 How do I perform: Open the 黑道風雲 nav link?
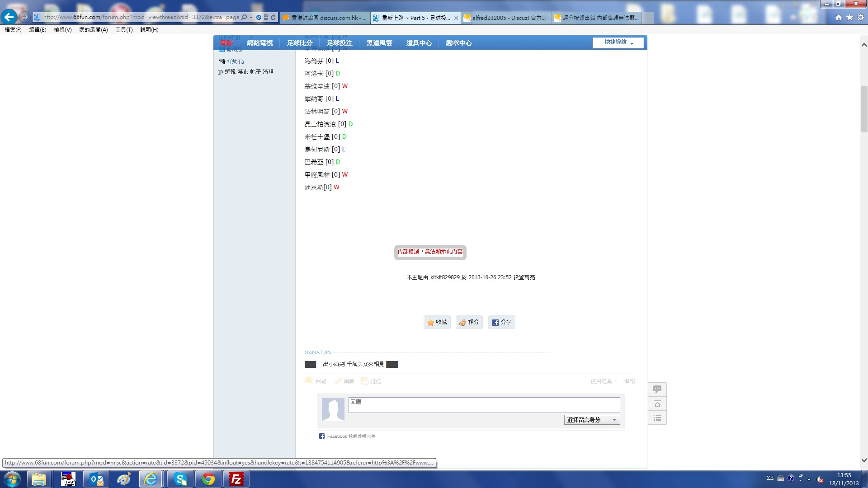(x=379, y=43)
